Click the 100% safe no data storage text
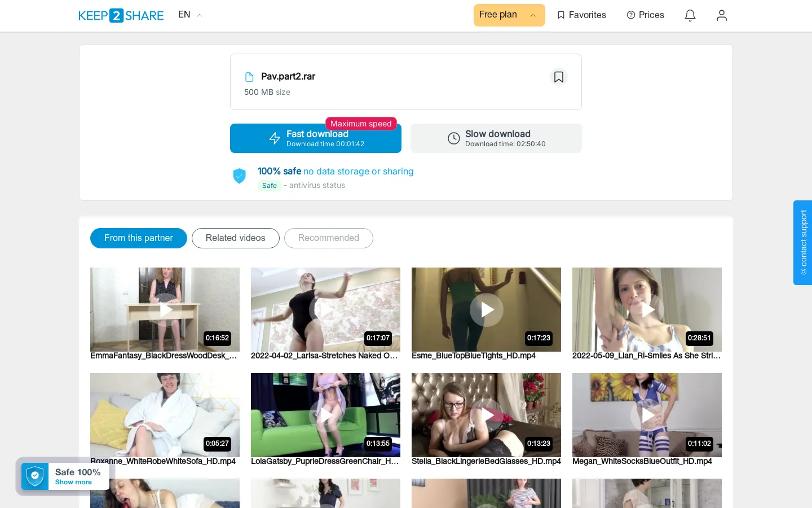This screenshot has width=812, height=508. coord(336,171)
